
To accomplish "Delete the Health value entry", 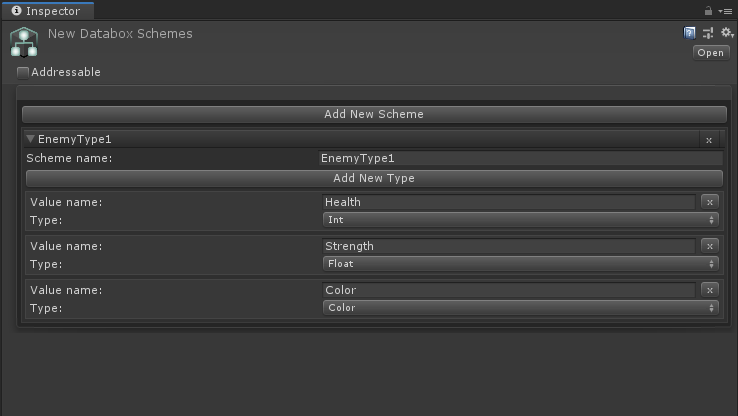I will pyautogui.click(x=709, y=202).
